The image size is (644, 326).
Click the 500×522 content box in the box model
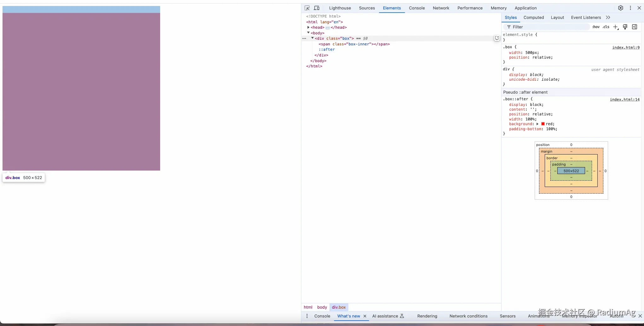click(571, 171)
